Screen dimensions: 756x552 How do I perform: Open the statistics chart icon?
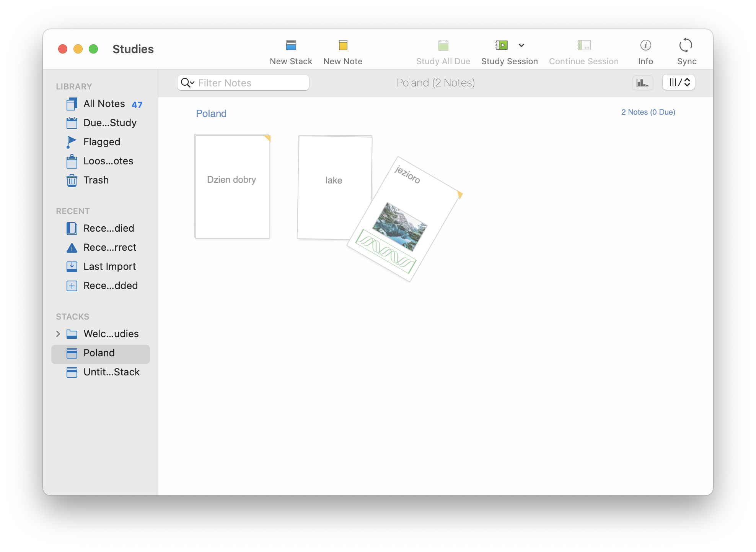point(643,83)
